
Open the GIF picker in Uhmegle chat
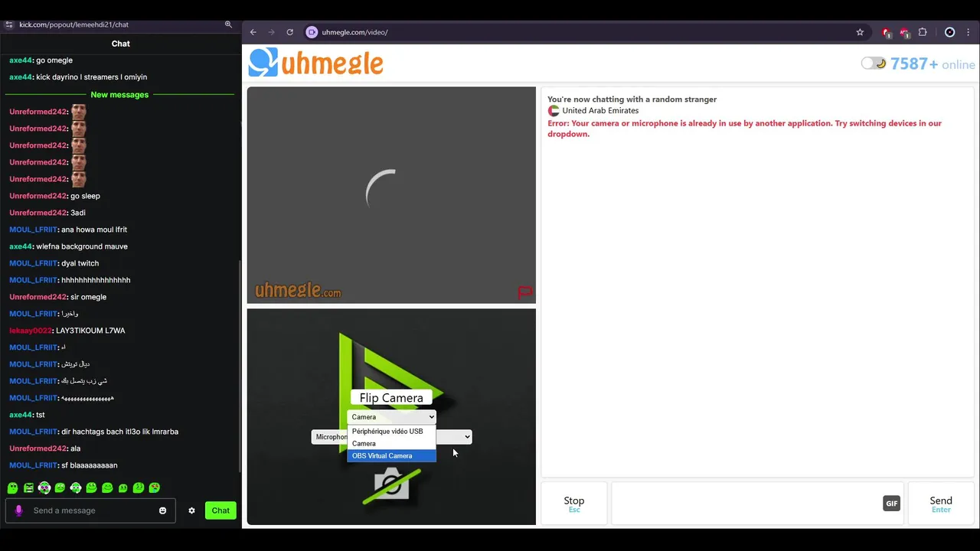[x=891, y=503]
